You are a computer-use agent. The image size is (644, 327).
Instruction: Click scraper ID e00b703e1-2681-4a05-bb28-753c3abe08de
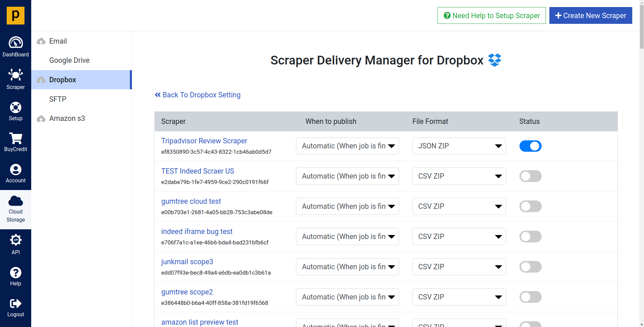(217, 212)
